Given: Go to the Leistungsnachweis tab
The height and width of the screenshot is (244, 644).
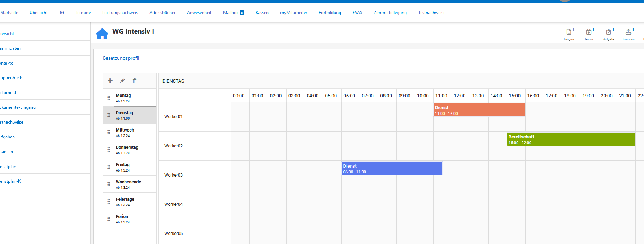Looking at the screenshot, I should point(120,13).
